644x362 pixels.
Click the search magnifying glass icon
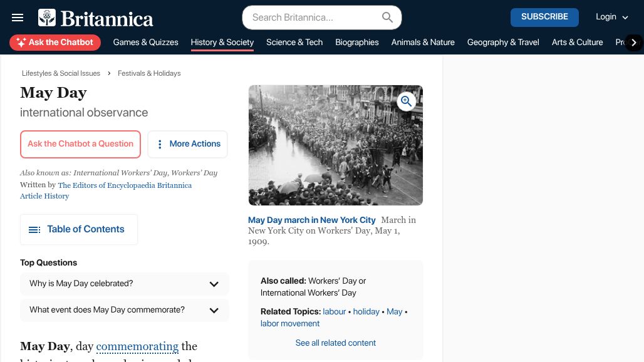(x=387, y=18)
